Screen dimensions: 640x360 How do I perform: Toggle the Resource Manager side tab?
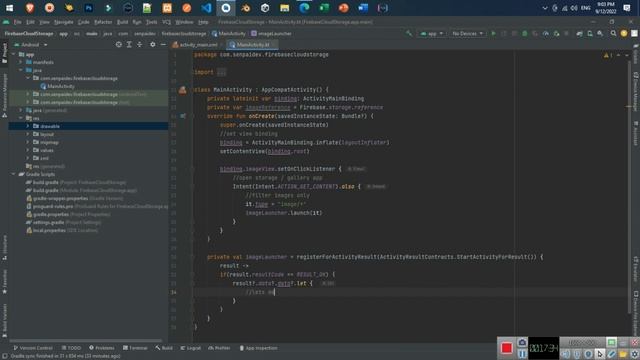[x=4, y=96]
